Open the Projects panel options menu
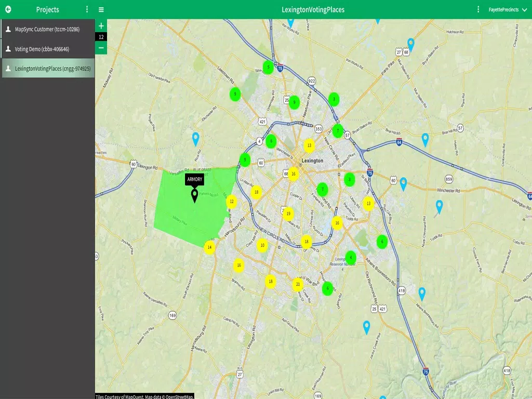532x399 pixels. tap(87, 9)
